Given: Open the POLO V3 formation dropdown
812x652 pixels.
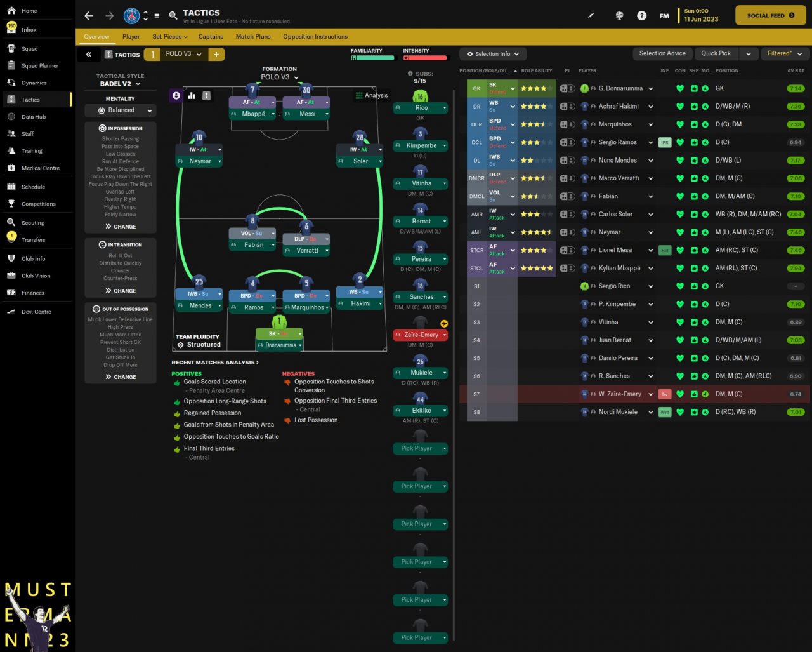Looking at the screenshot, I should (x=280, y=77).
